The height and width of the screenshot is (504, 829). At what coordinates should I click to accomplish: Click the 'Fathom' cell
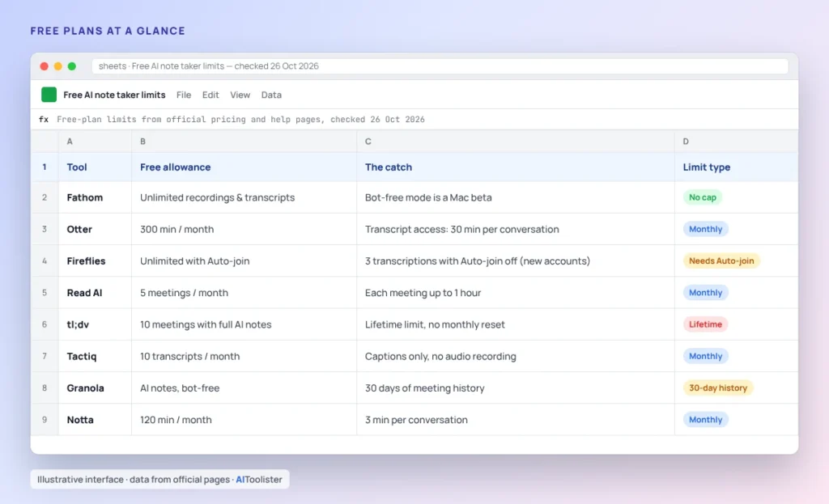coord(96,197)
